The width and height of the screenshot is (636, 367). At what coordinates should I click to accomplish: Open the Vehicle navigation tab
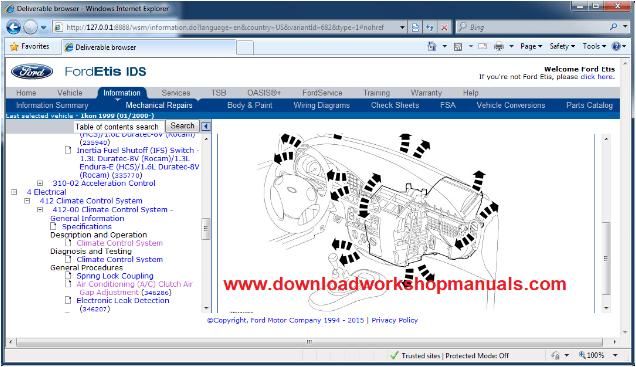(70, 93)
